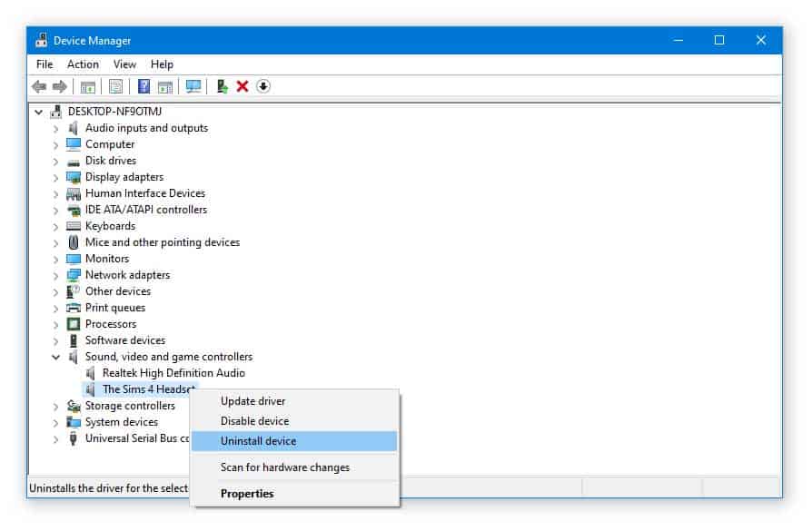Select Uninstall device in context menu
This screenshot has height=531, width=812.
click(294, 441)
